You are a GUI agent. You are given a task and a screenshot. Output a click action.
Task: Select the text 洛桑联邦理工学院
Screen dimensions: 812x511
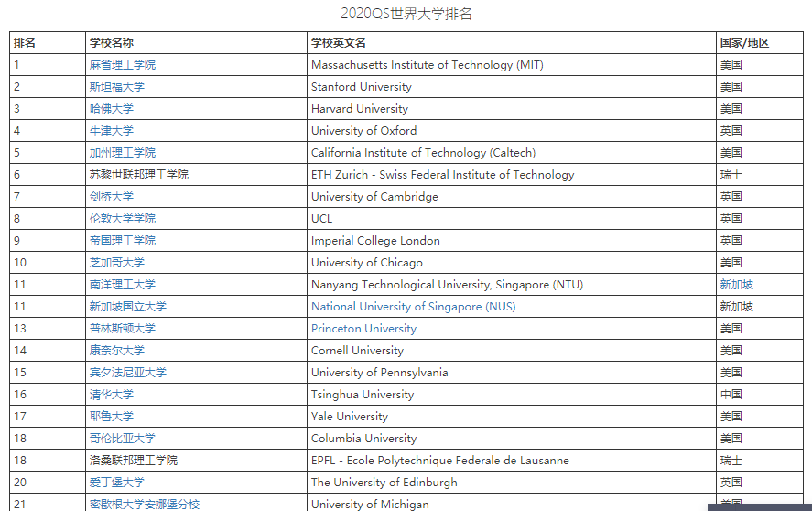pos(133,461)
